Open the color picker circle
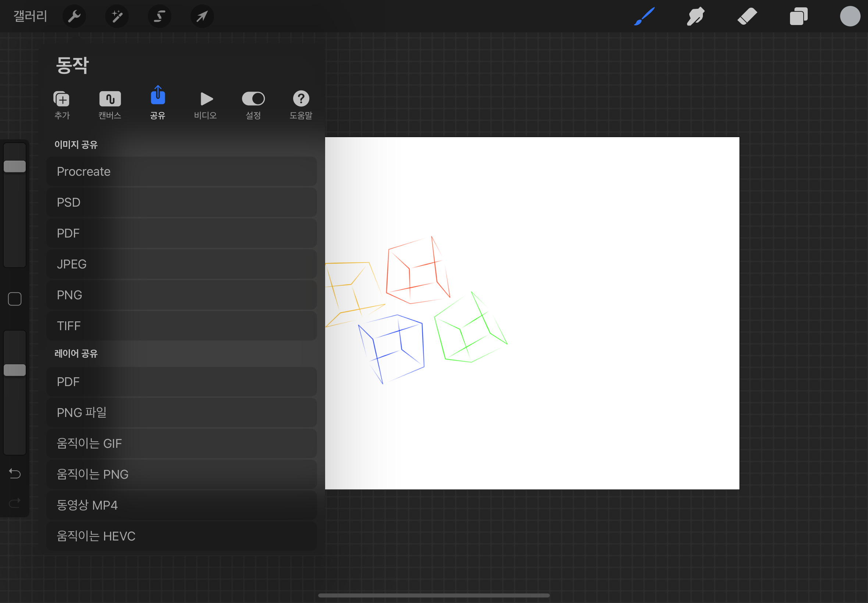Image resolution: width=868 pixels, height=603 pixels. coord(850,16)
